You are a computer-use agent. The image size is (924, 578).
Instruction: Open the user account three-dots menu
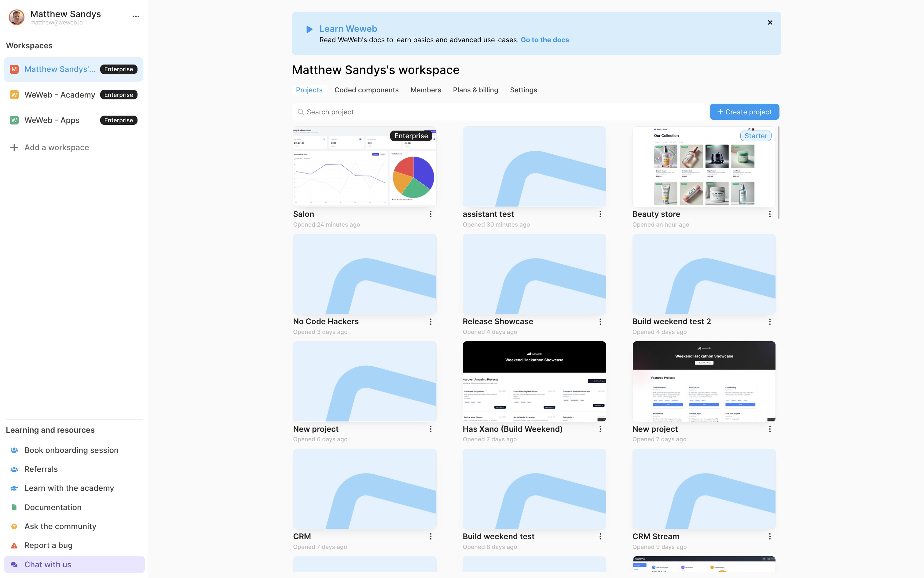tap(136, 17)
